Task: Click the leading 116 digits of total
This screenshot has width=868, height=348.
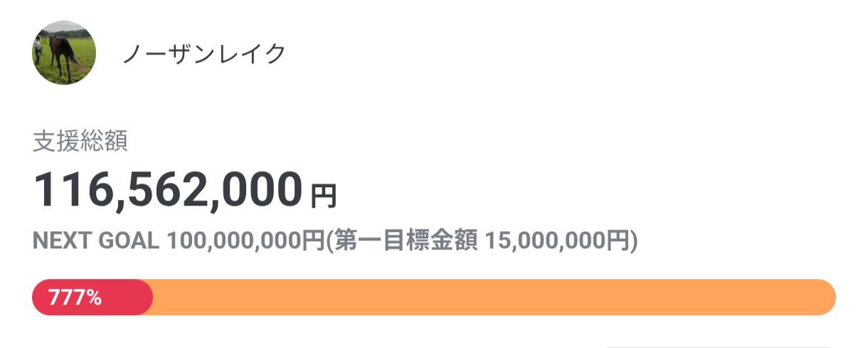Action: [70, 190]
